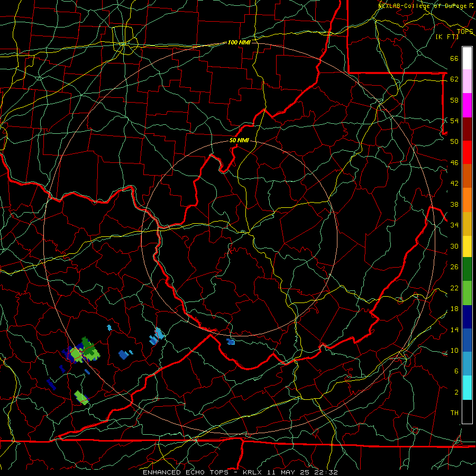
Task: Click the '6' value on the legend
Action: [x=456, y=371]
